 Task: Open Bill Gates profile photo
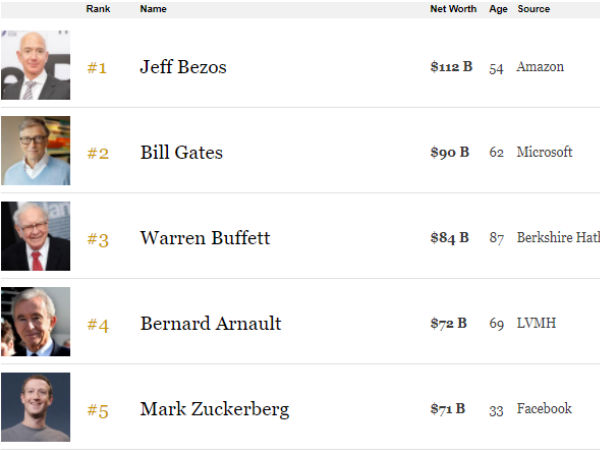pos(36,152)
